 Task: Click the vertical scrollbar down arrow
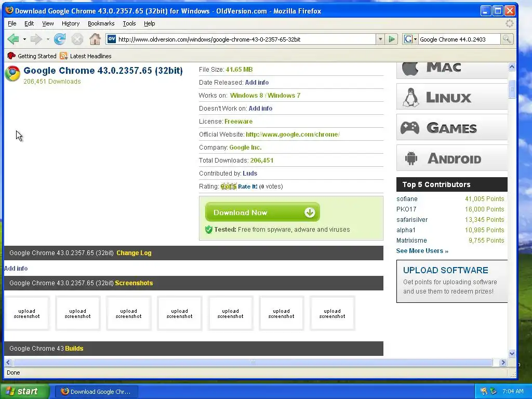pos(512,353)
